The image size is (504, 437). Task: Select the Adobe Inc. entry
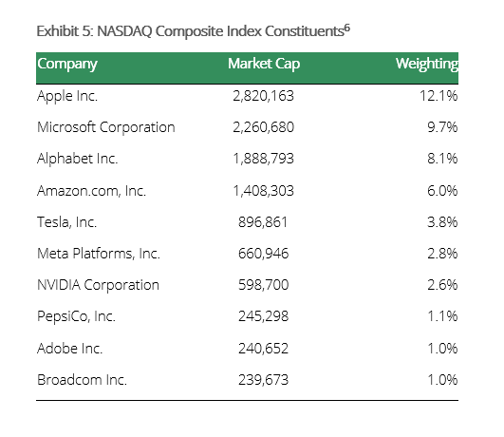[69, 349]
